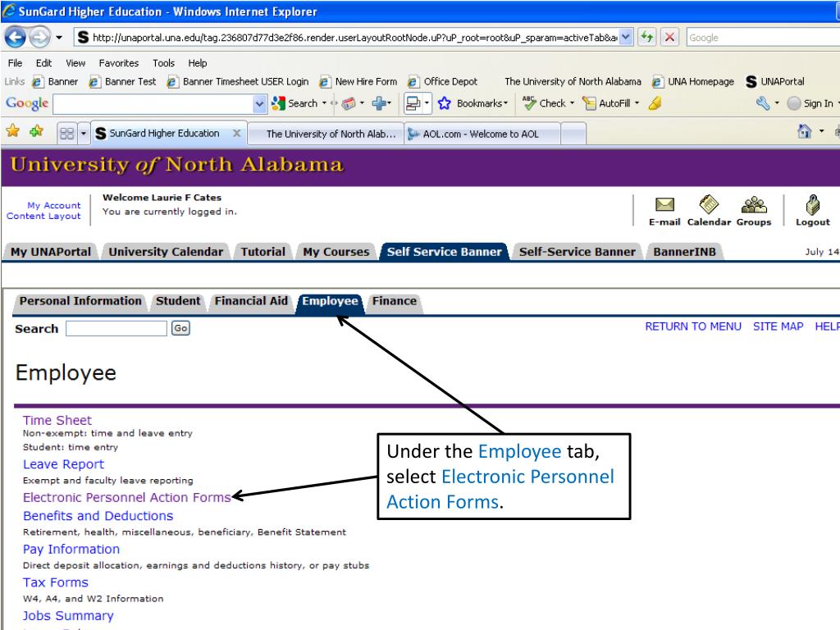This screenshot has height=630, width=840.
Task: Select the Financial Aid tab
Action: coord(251,301)
